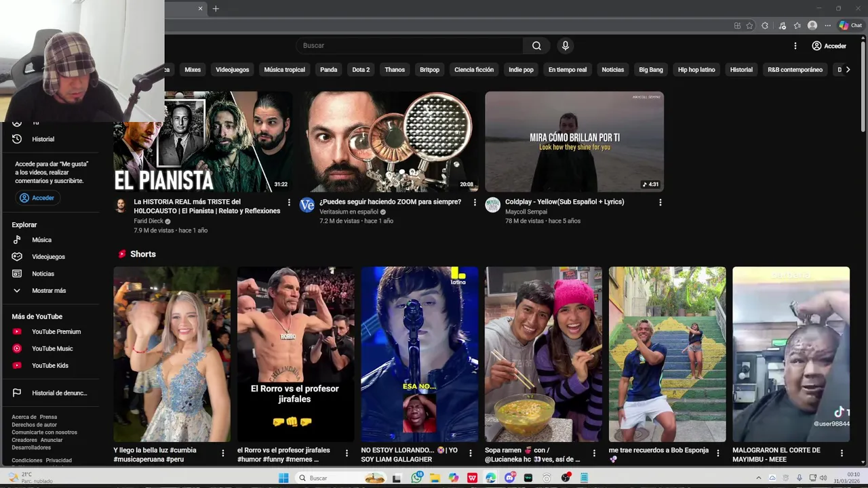Click Acceder sign-in button in YouTube header
The width and height of the screenshot is (868, 488).
pyautogui.click(x=829, y=45)
